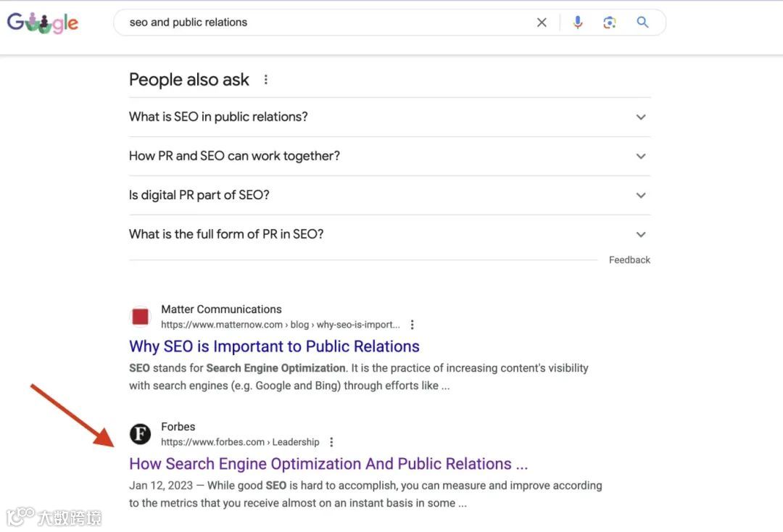This screenshot has height=532, width=783.
Task: Open the Google logo homepage link
Action: pyautogui.click(x=43, y=22)
